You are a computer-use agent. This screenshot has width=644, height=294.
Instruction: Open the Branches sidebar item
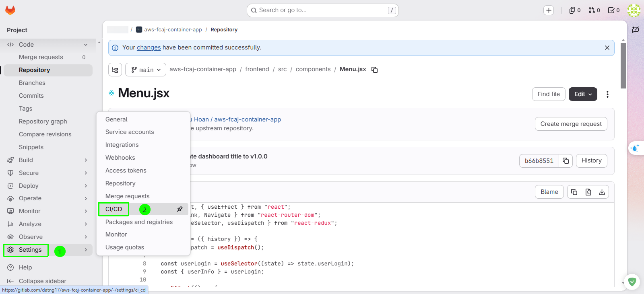[48, 83]
